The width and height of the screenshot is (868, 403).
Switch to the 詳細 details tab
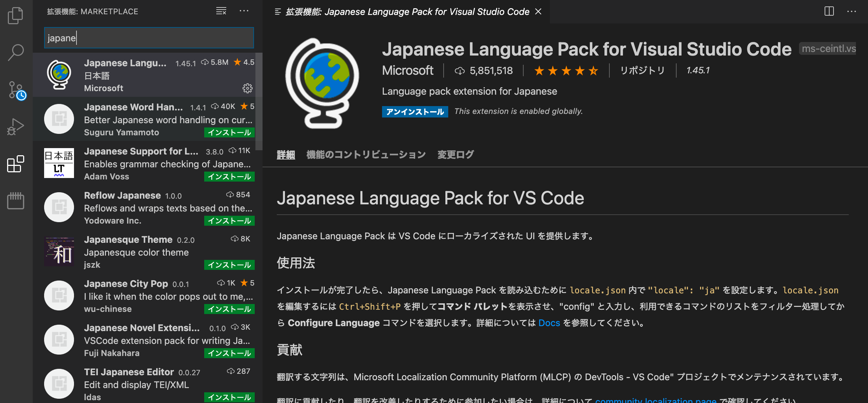pyautogui.click(x=286, y=155)
